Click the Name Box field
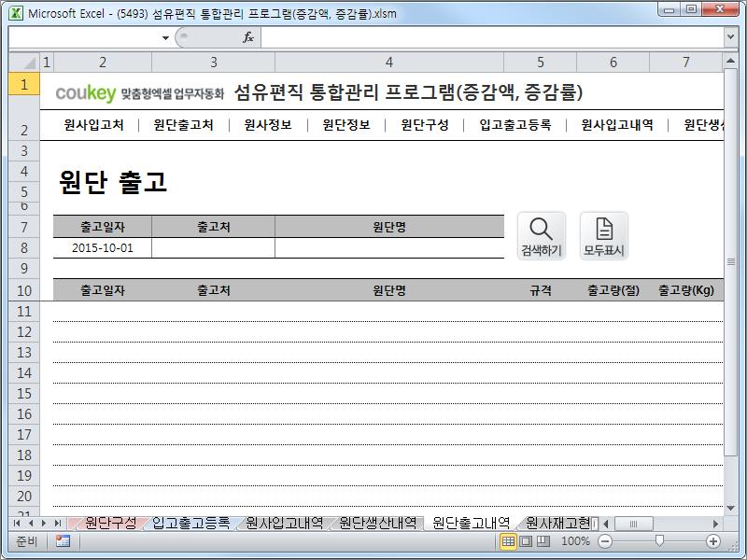 [x=85, y=37]
